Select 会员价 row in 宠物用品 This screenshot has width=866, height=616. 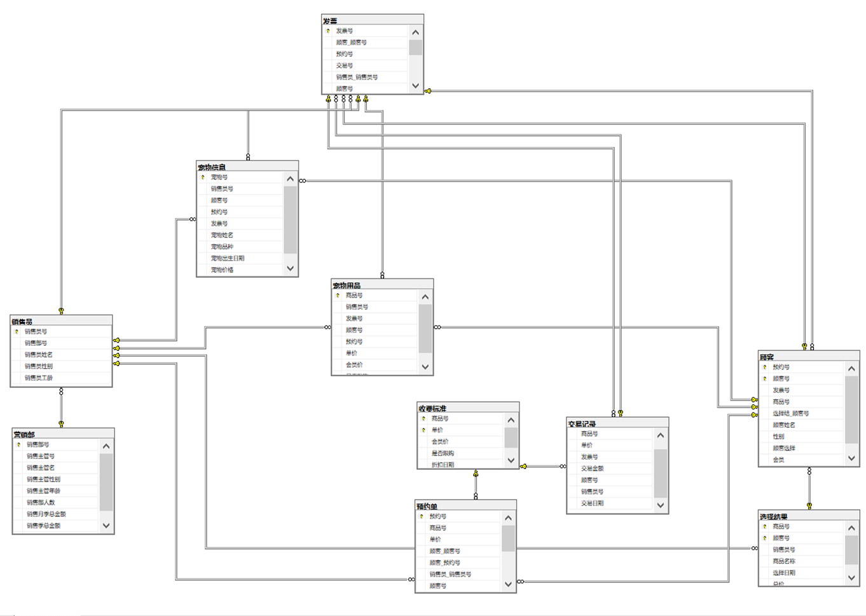(x=375, y=365)
